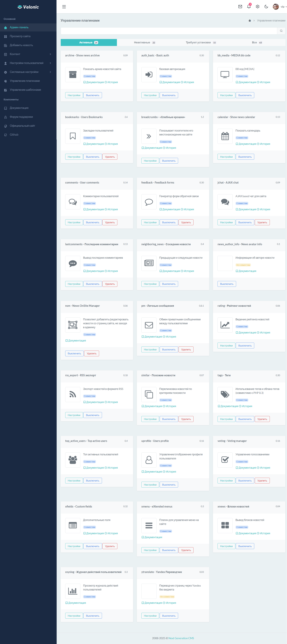
Task: Toggle dark mode moon icon
Action: pyautogui.click(x=266, y=7)
